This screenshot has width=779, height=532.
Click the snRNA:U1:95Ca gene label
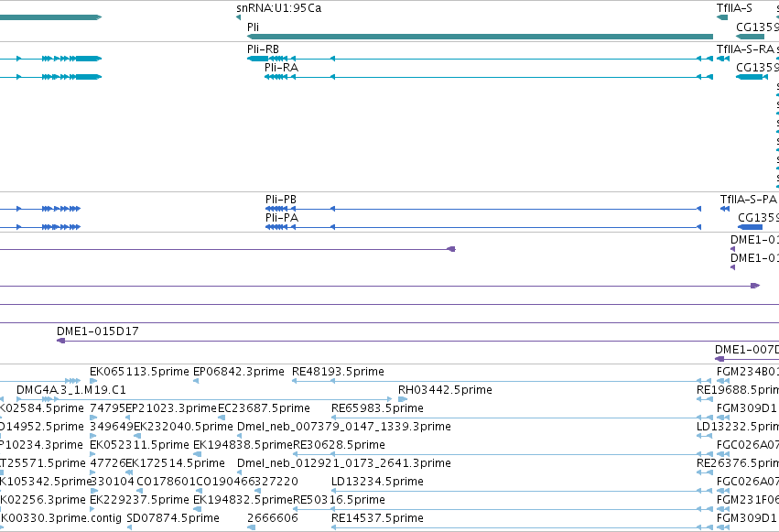[278, 8]
